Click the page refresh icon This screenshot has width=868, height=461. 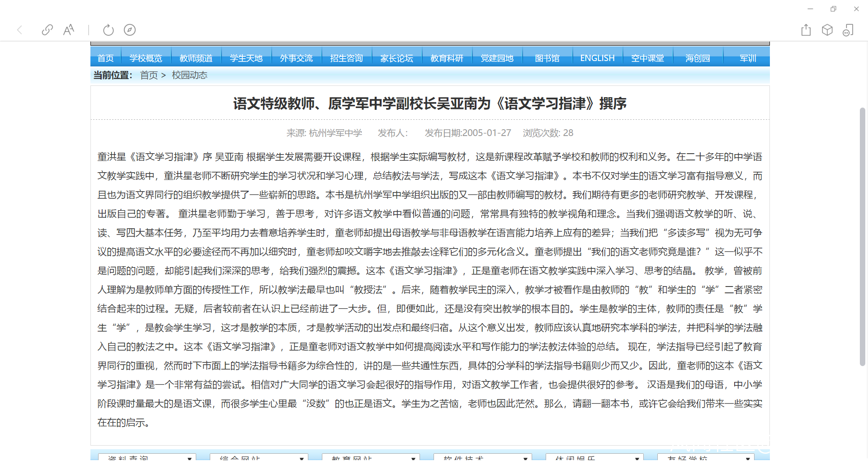click(x=108, y=30)
